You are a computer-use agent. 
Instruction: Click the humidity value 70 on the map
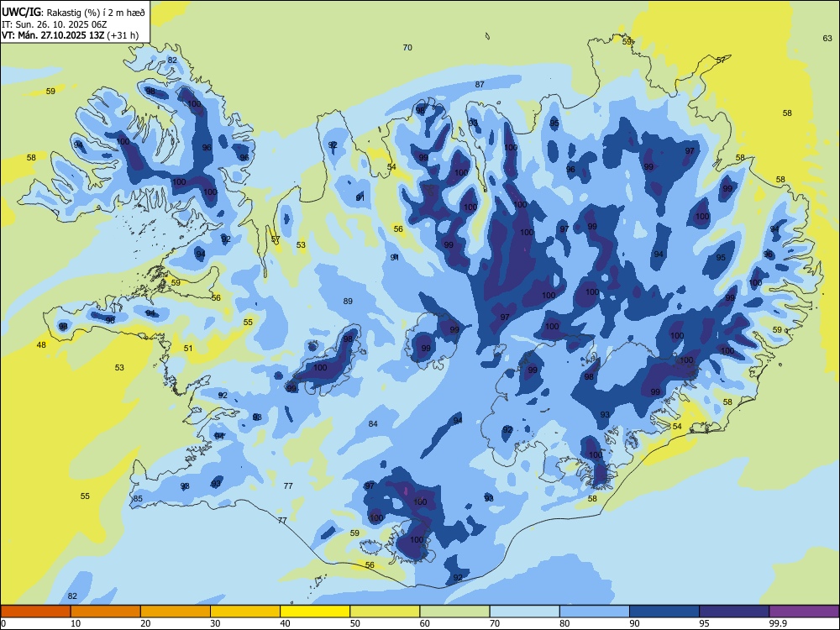pos(407,48)
